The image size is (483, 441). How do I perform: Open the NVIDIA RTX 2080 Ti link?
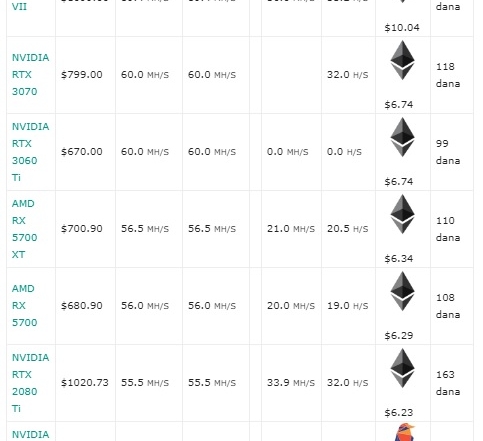(30, 383)
